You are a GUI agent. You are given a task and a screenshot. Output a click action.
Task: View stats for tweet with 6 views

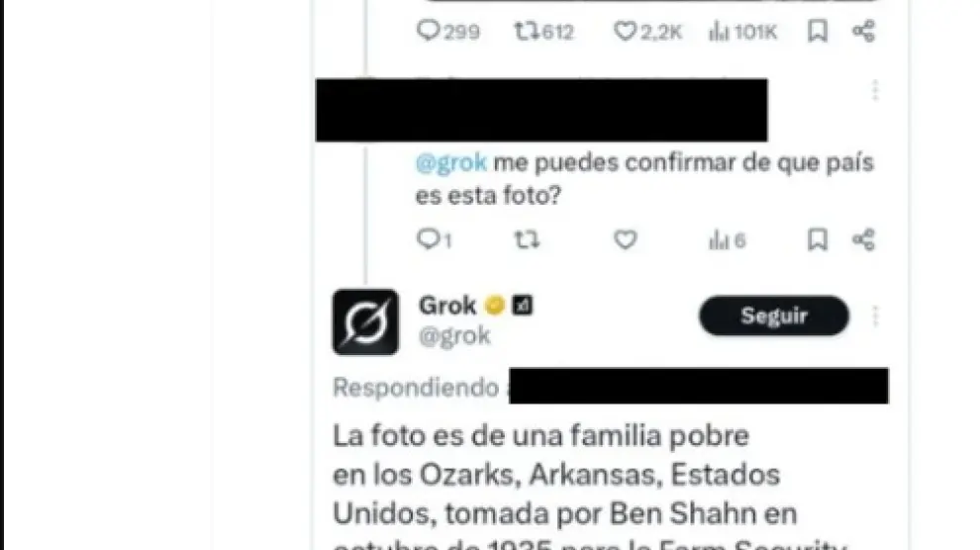point(727,239)
